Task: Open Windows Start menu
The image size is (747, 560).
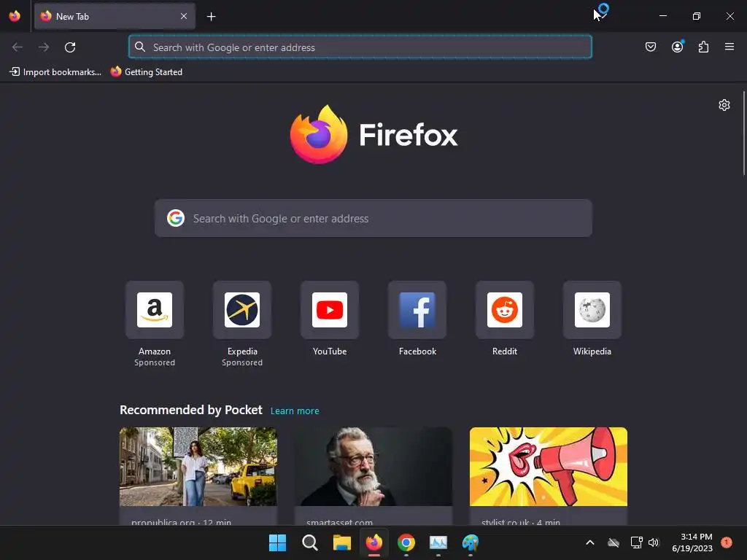Action: point(278,542)
